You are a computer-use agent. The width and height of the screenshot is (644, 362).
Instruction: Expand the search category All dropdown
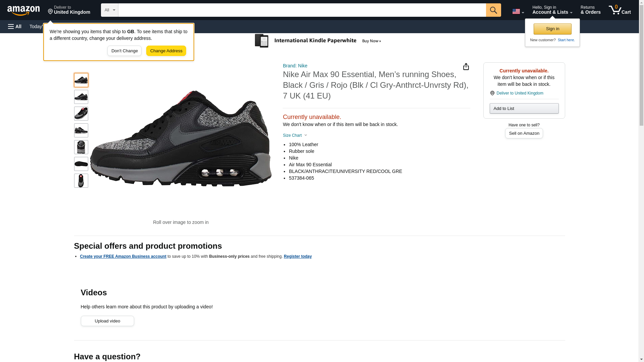pos(109,10)
